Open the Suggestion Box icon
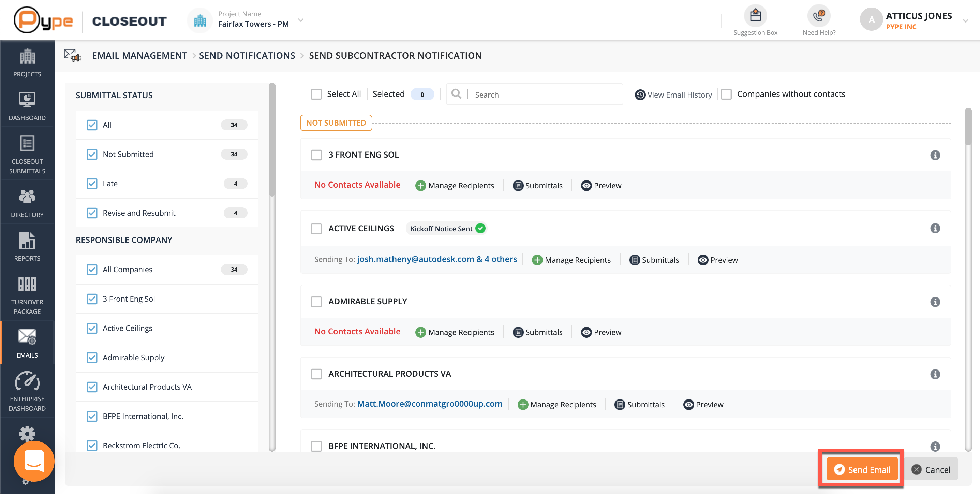This screenshot has height=494, width=980. [755, 16]
